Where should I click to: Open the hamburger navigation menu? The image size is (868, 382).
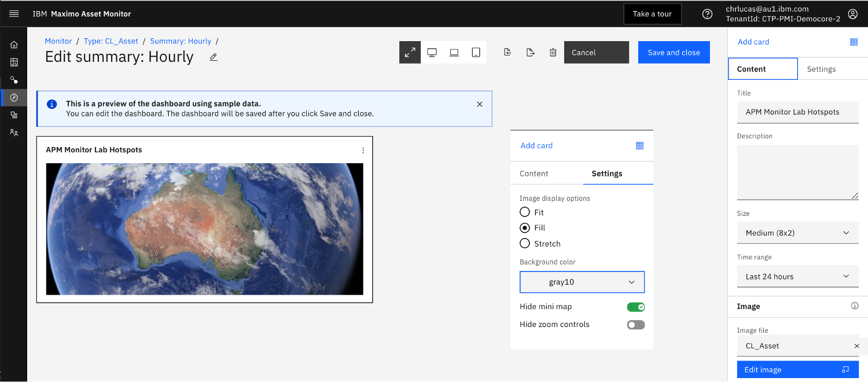click(x=14, y=13)
